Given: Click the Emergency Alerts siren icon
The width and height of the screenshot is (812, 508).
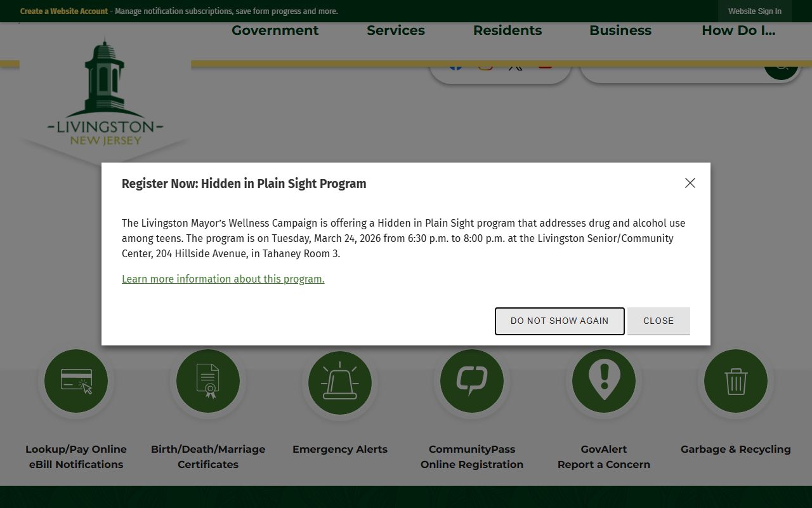Looking at the screenshot, I should click(340, 382).
